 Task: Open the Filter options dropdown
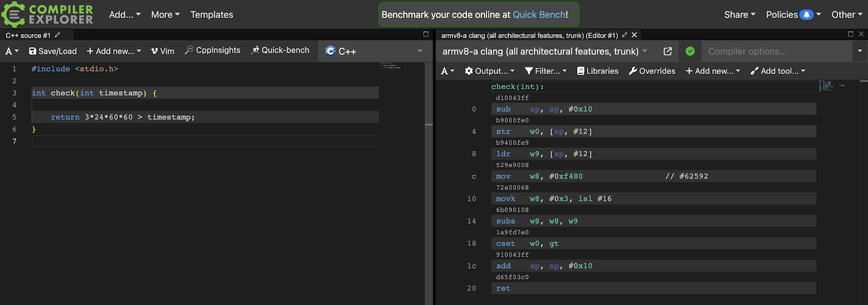(546, 71)
